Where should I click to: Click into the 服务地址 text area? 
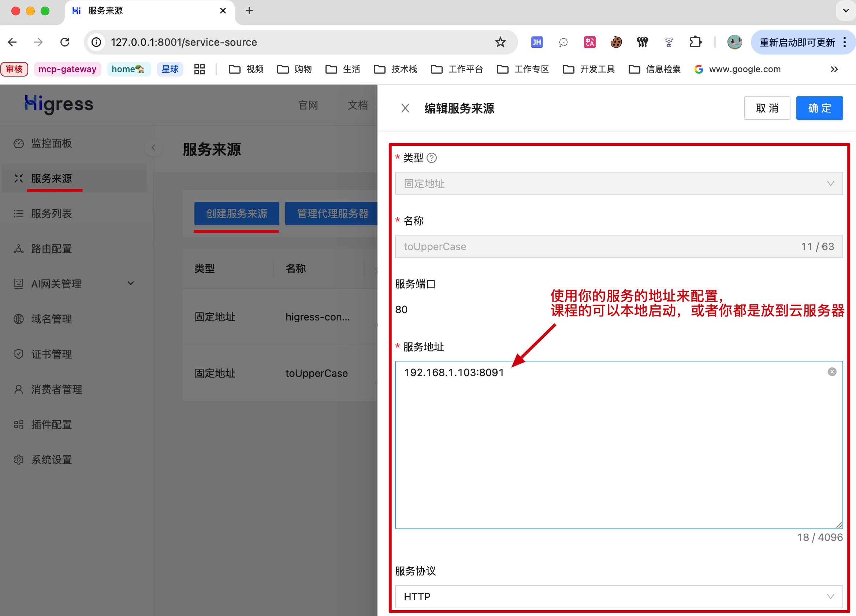[x=618, y=445]
